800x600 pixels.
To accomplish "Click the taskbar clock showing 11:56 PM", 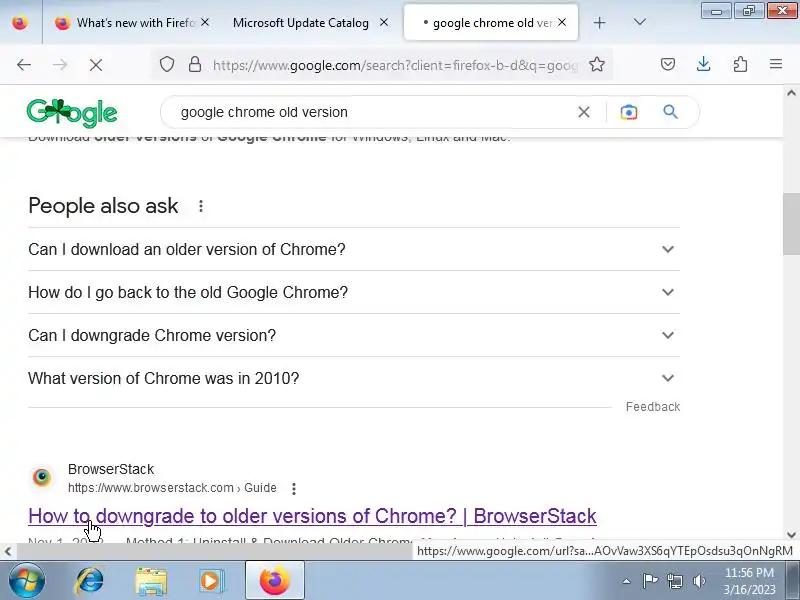I will 749,581.
